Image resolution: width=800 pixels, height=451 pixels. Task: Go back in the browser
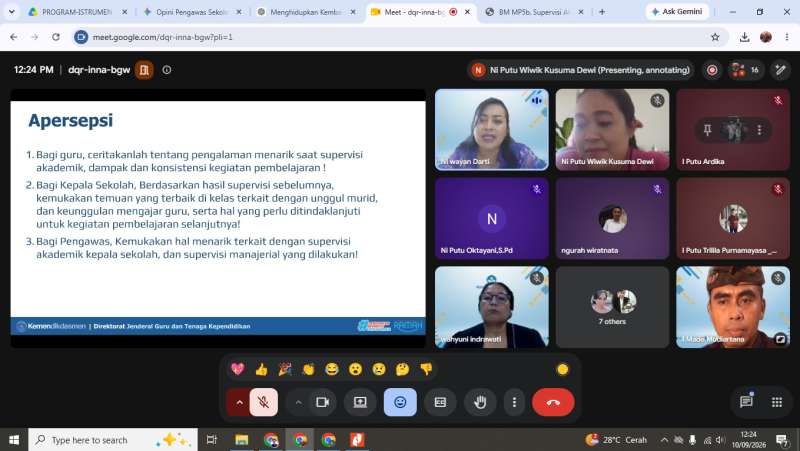coord(14,37)
